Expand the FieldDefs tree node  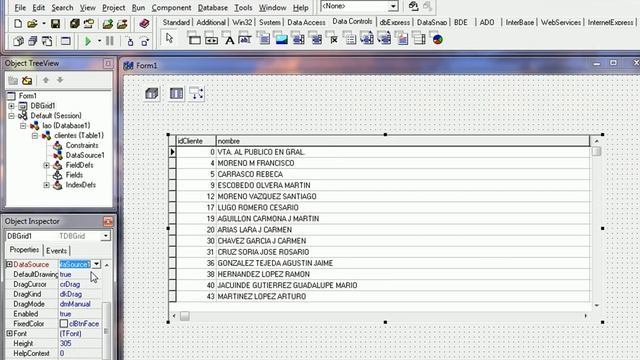(x=47, y=165)
